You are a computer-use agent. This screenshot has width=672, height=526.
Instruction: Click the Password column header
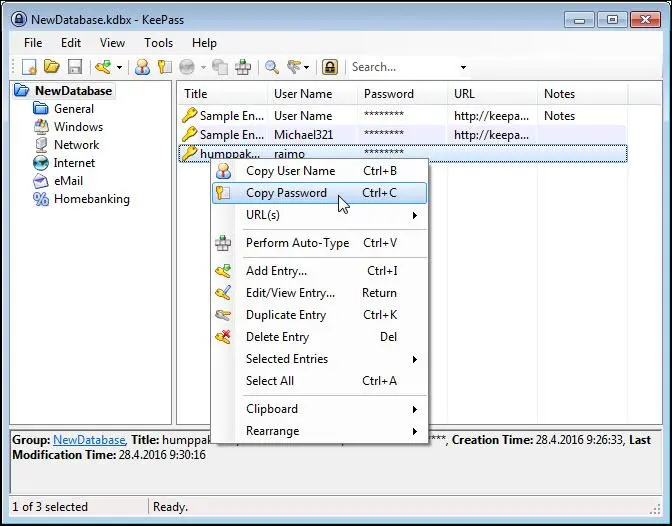point(403,94)
